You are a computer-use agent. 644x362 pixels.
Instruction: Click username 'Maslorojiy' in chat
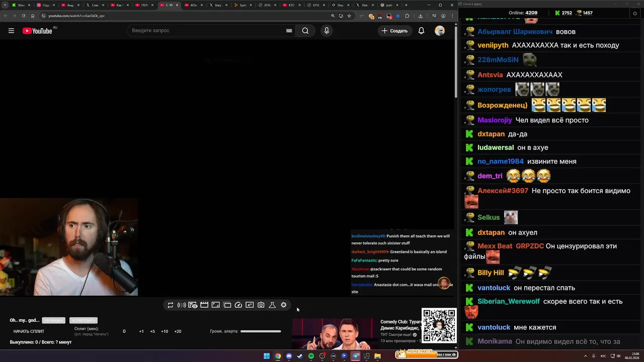(x=495, y=120)
